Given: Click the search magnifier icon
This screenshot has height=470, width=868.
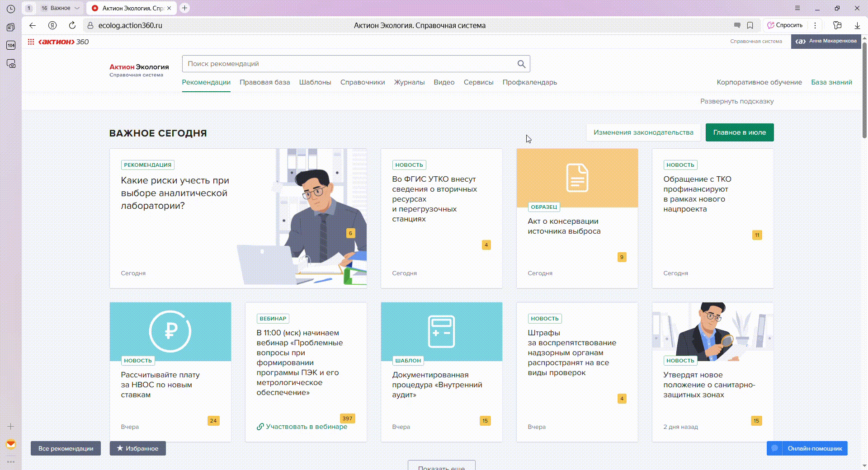Looking at the screenshot, I should 521,64.
